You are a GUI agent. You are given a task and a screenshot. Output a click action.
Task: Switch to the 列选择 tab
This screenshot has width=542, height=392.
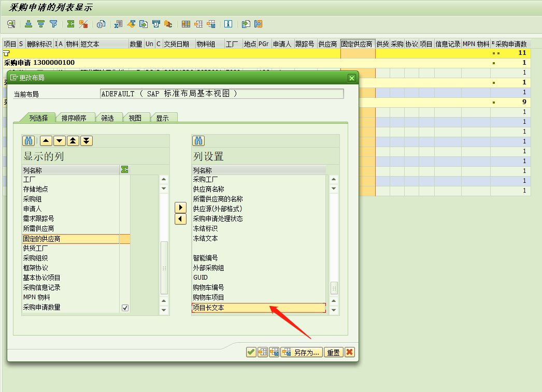click(38, 118)
